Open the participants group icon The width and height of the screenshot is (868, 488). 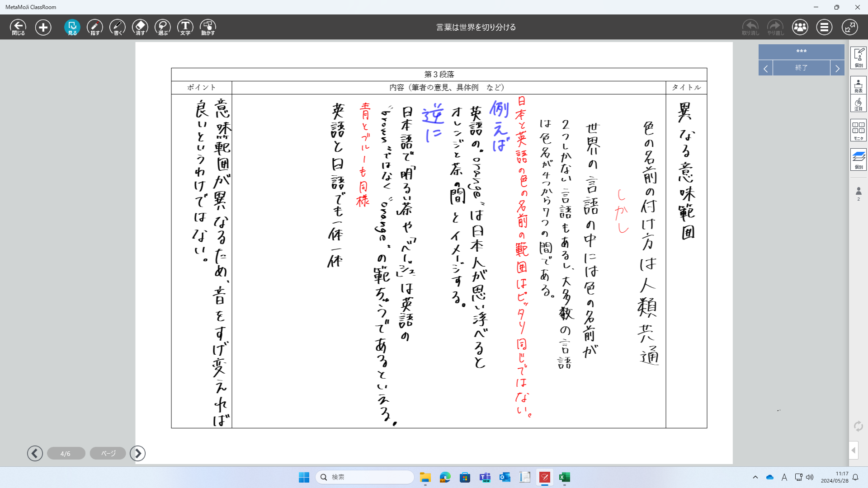pyautogui.click(x=800, y=27)
